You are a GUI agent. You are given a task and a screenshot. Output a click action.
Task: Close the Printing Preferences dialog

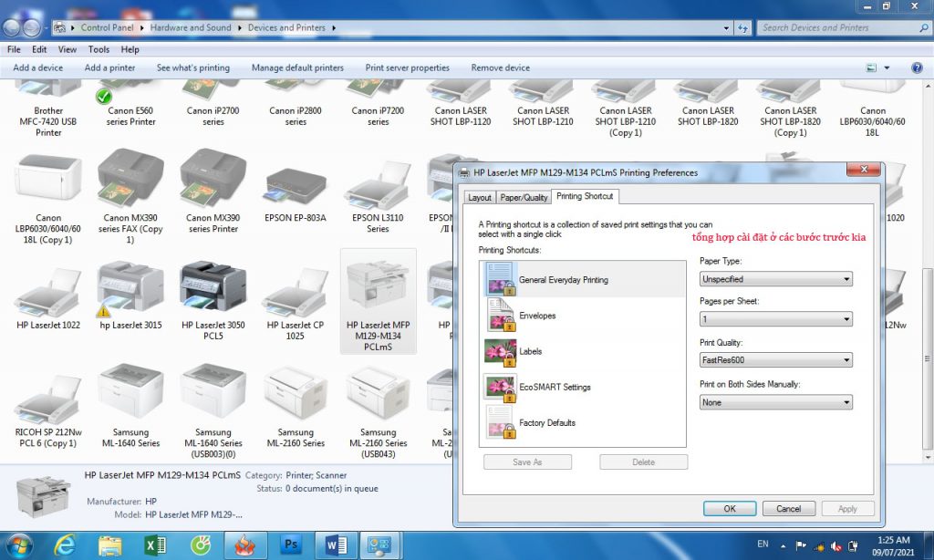(864, 170)
